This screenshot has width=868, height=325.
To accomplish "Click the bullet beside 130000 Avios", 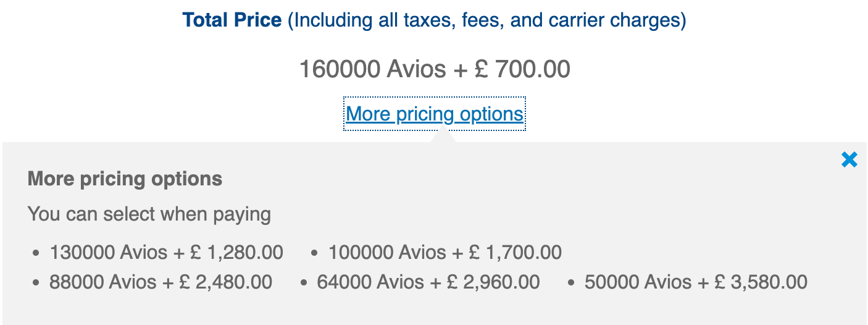I will click(x=36, y=253).
